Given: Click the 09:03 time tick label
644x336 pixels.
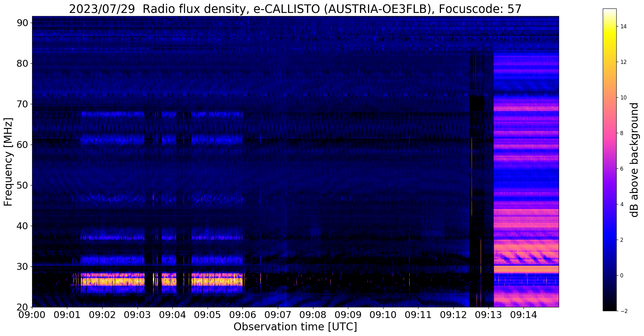Looking at the screenshot, I should pos(137,314).
